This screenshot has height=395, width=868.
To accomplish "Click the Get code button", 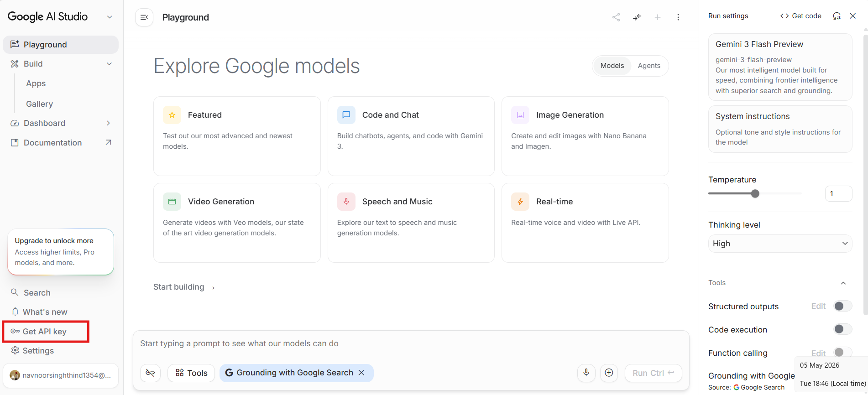I will (x=801, y=16).
